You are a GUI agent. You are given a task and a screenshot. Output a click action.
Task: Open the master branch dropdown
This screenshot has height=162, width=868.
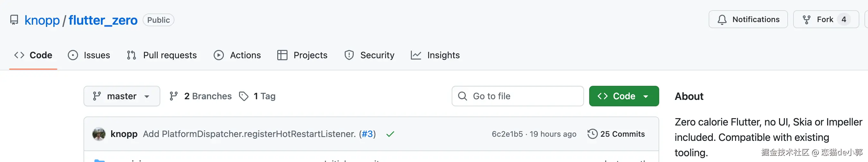[x=122, y=96]
